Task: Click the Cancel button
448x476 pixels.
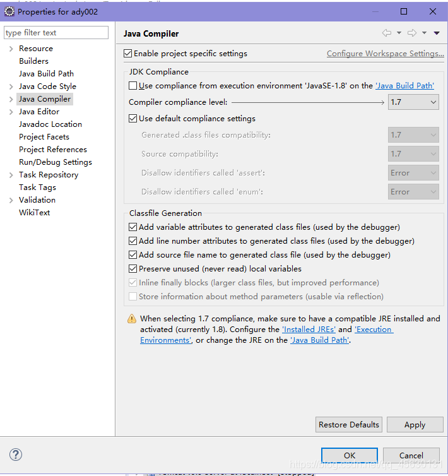Action: pos(411,455)
